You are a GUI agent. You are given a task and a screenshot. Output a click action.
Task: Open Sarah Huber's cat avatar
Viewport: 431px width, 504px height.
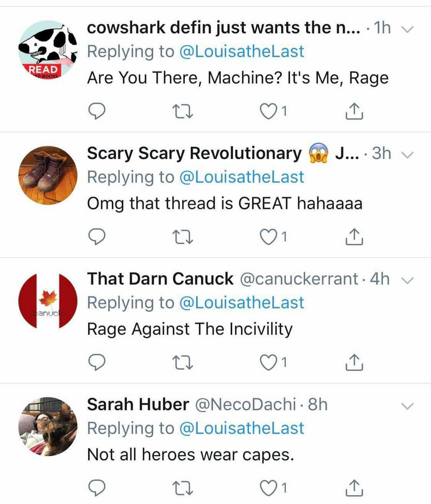(48, 426)
